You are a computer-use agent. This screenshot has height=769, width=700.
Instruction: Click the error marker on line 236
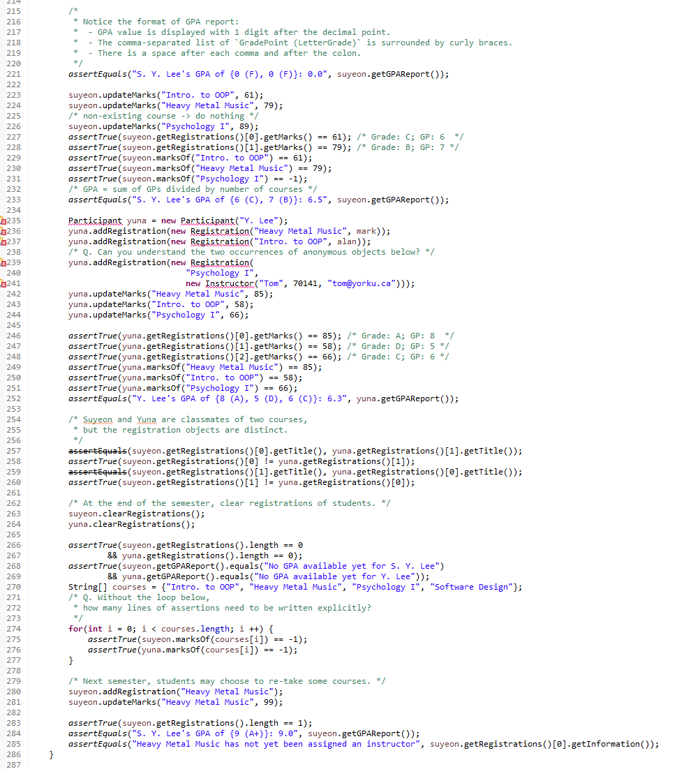click(x=4, y=232)
